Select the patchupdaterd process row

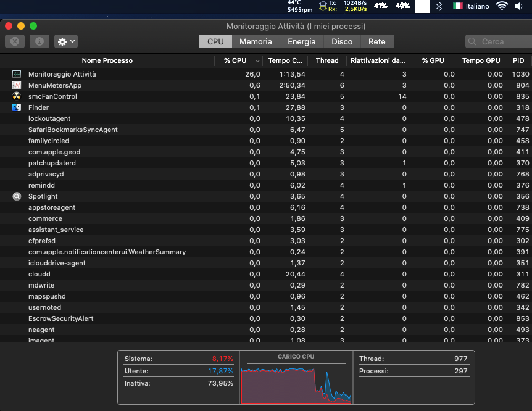[266, 163]
